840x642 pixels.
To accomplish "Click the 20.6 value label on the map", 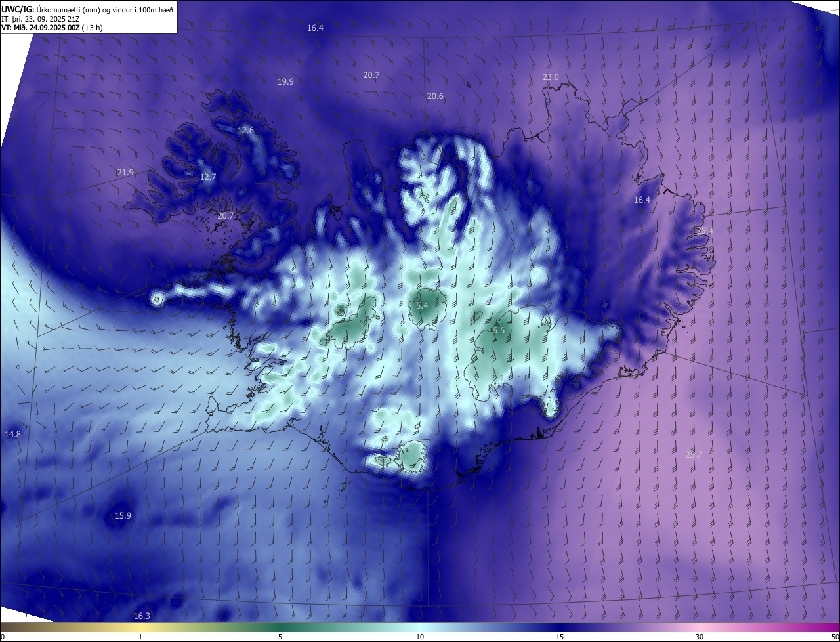I will 435,96.
